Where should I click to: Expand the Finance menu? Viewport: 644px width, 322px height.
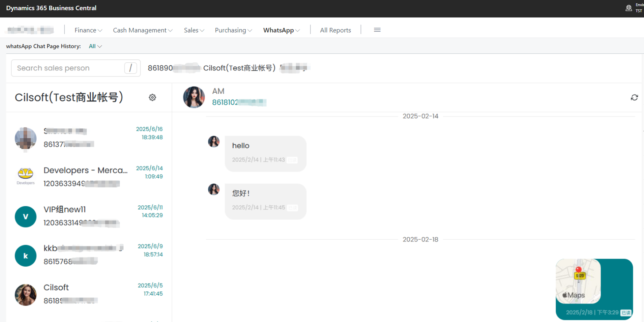click(88, 30)
